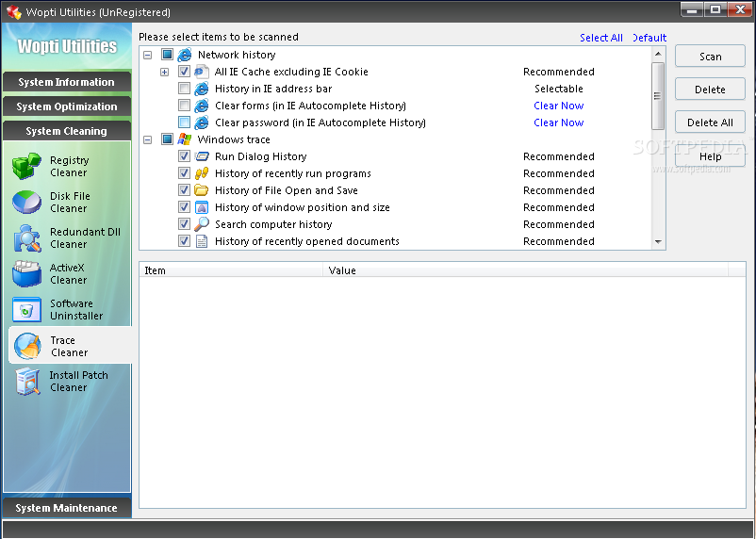The width and height of the screenshot is (756, 539).
Task: Click folder icon for File Open and Save
Action: (x=202, y=190)
